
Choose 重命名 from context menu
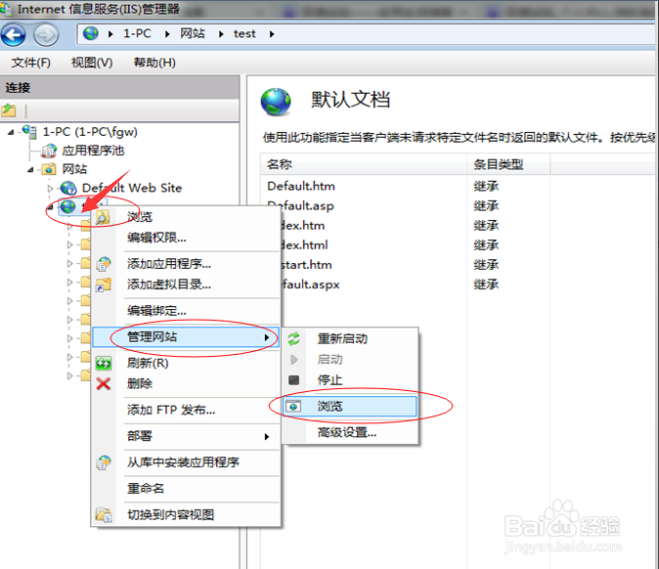coord(186,488)
